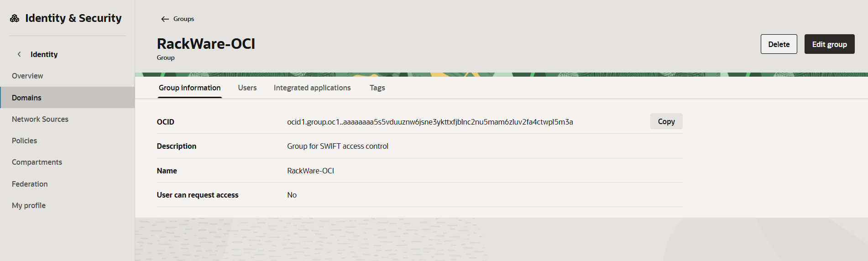Viewport: 868px width, 261px height.
Task: Open Tags tab
Action: click(x=377, y=88)
